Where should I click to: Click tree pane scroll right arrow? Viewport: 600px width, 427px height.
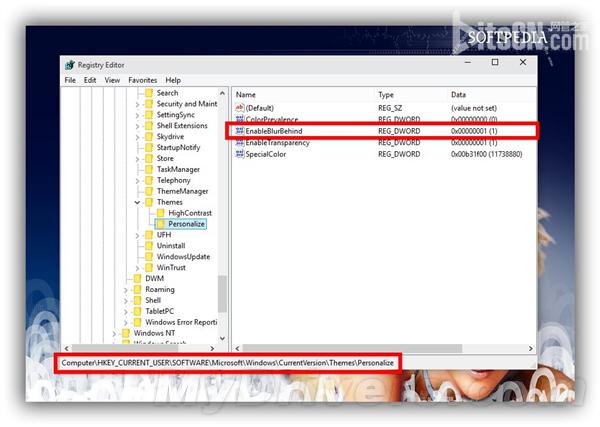(212, 348)
